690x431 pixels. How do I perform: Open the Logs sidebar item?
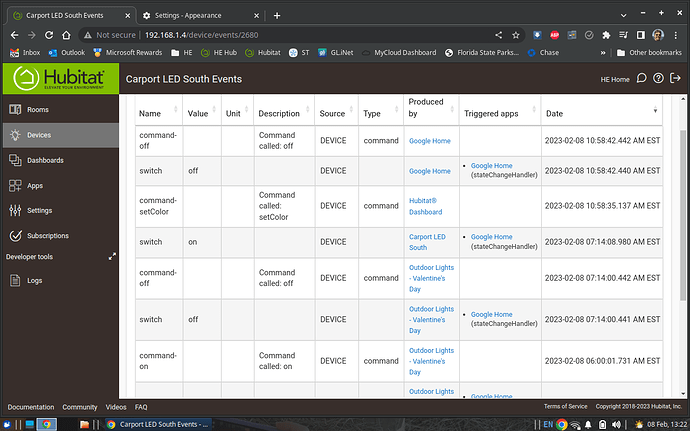tap(60, 280)
